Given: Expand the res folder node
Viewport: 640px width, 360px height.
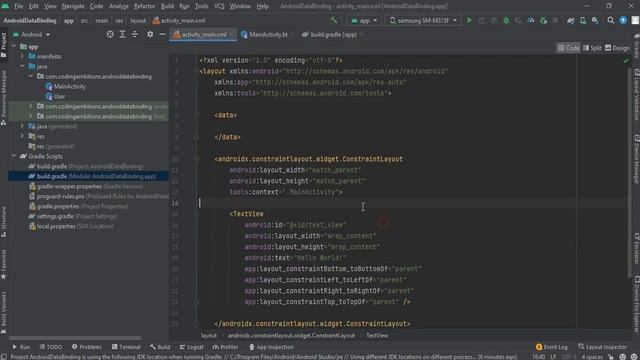Looking at the screenshot, I should pos(22,136).
